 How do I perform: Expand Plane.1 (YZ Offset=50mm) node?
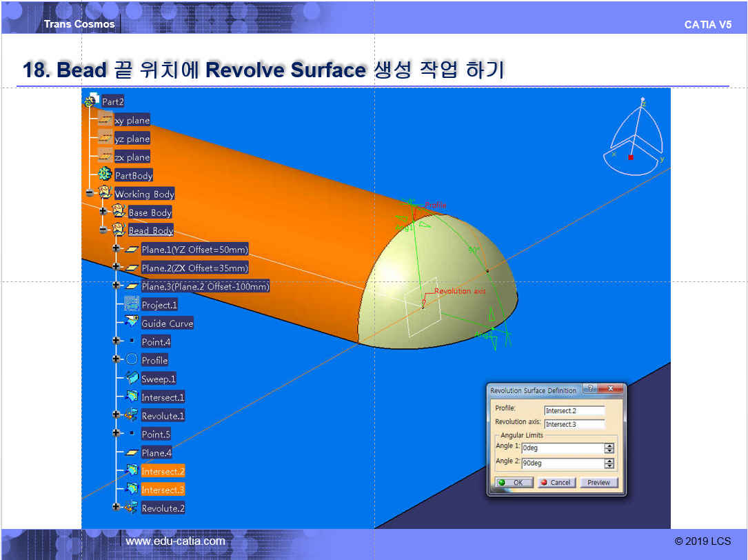pos(117,249)
